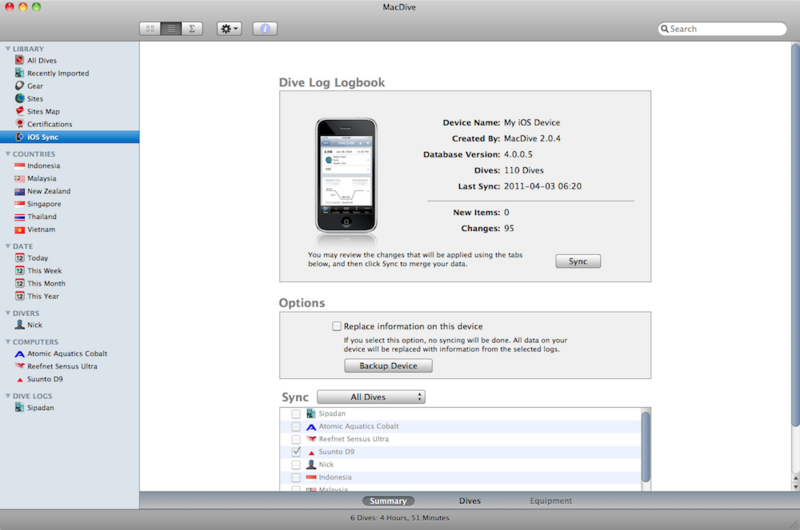This screenshot has width=800, height=530.
Task: Open Sipadan dive log in sidebar
Action: (40, 408)
